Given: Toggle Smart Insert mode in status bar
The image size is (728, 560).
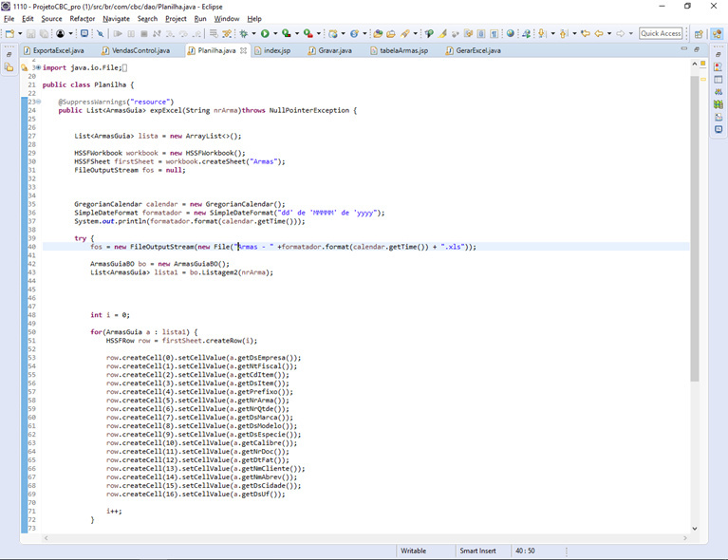Looking at the screenshot, I should (478, 551).
